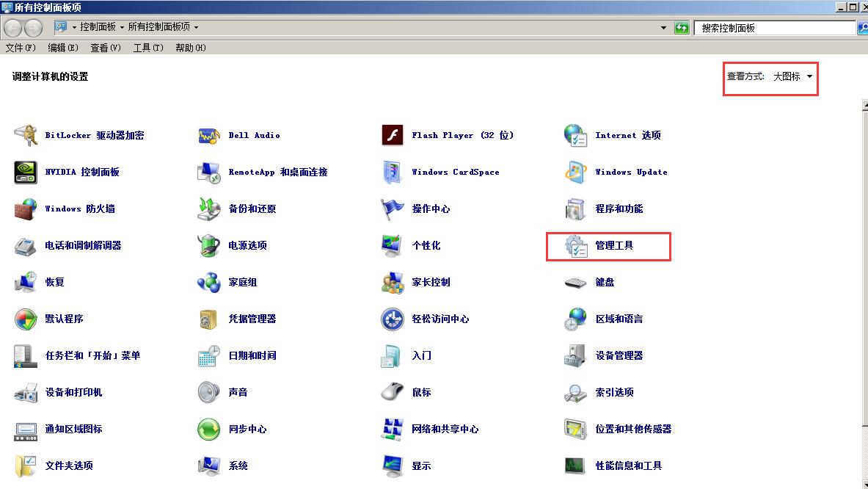Expand 控制面板 breadcrumb arrow
Viewport: 868px width, 489px height.
click(x=122, y=27)
